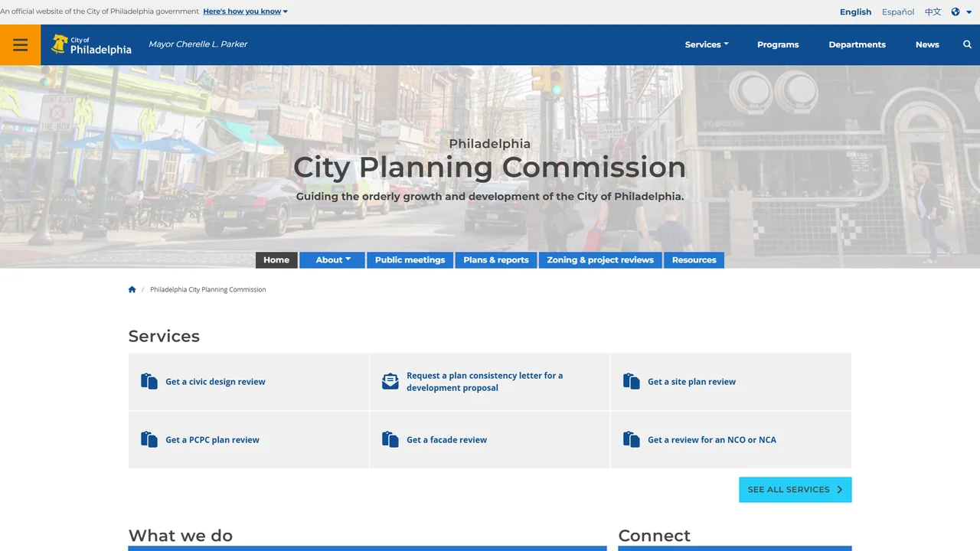This screenshot has height=551, width=980.
Task: Select English language link
Action: point(855,11)
